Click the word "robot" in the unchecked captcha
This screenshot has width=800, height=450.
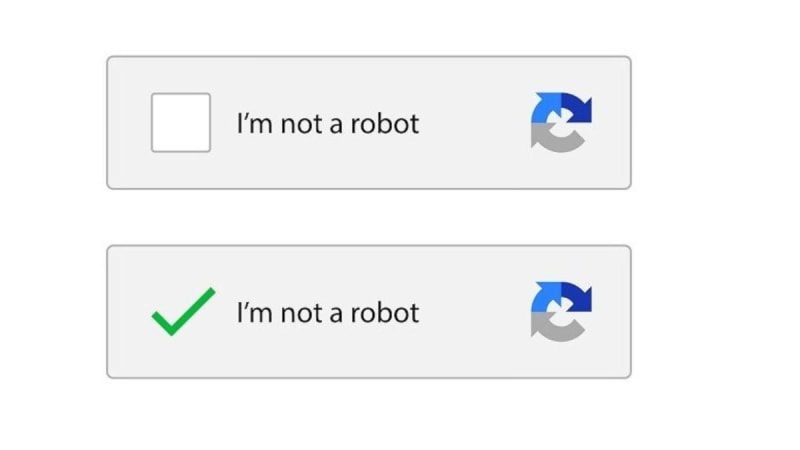pos(386,124)
